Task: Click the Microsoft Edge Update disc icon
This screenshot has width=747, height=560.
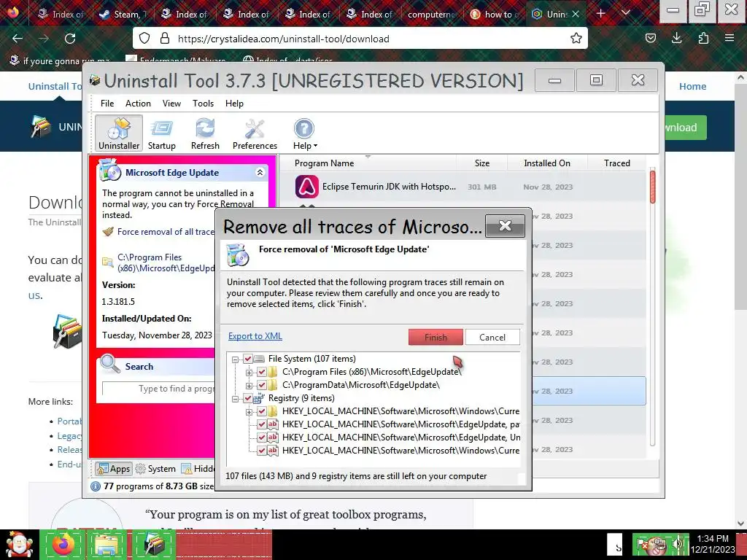Action: pos(109,171)
